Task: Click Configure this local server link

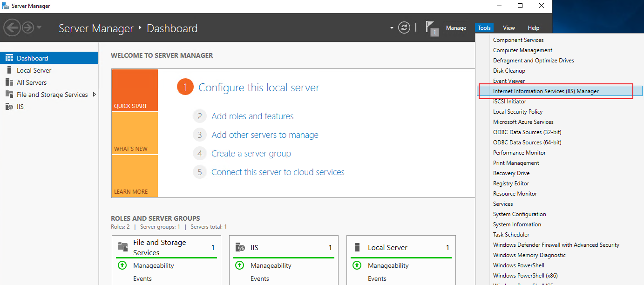Action: [x=259, y=88]
